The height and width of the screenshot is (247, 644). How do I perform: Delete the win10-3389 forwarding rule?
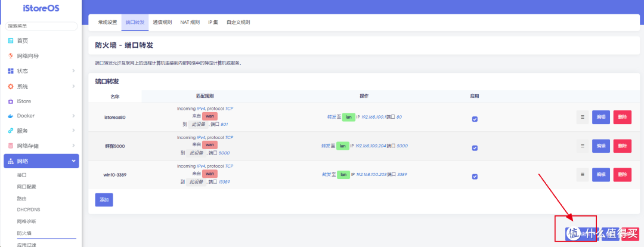pyautogui.click(x=622, y=175)
